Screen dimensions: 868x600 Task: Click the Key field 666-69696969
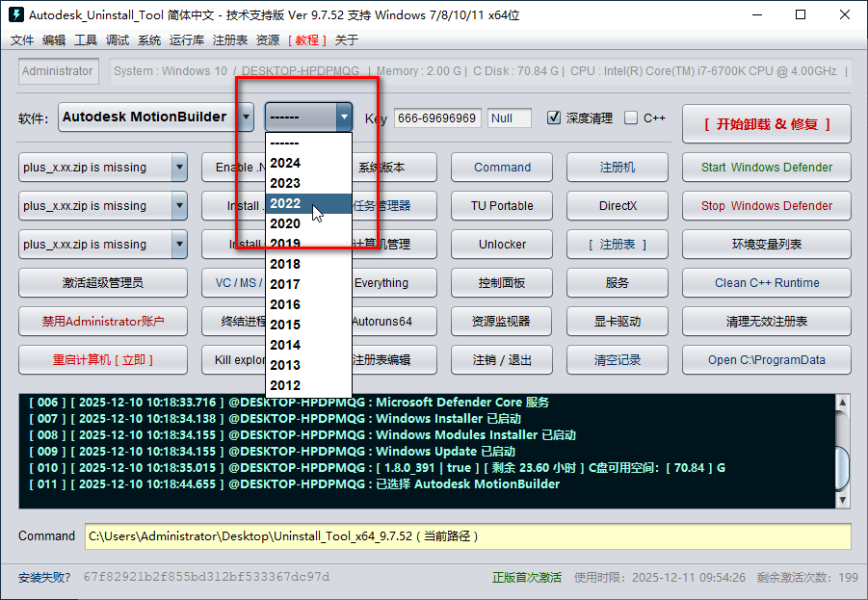[437, 117]
